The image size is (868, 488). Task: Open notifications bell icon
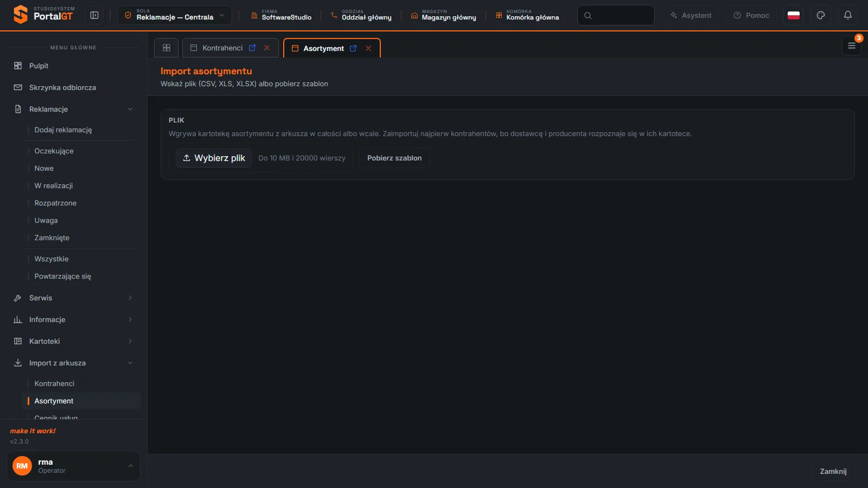click(848, 15)
